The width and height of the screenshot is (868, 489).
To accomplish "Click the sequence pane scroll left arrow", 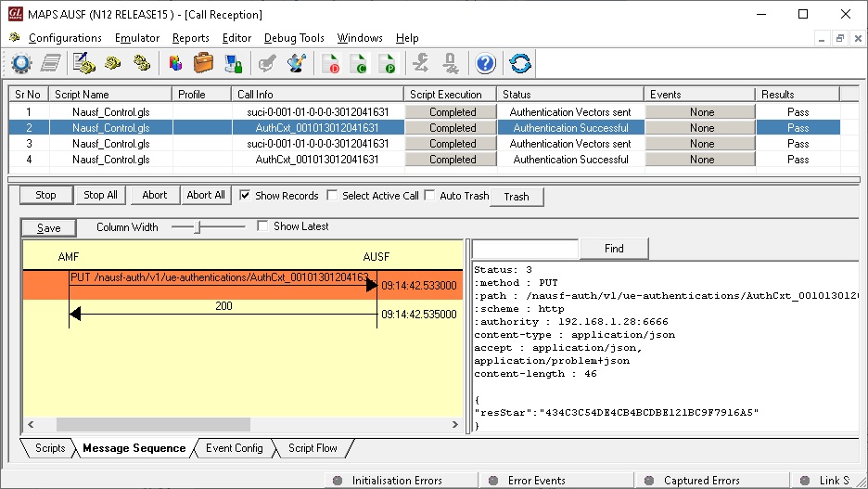I will pos(31,424).
